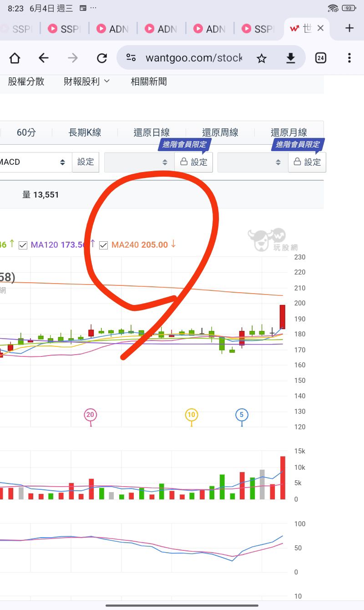Uncheck the MA240 moving average checkbox

[103, 245]
